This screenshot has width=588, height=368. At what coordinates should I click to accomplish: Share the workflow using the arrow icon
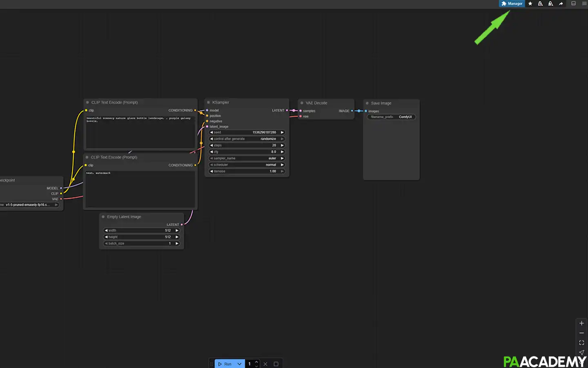[561, 3]
